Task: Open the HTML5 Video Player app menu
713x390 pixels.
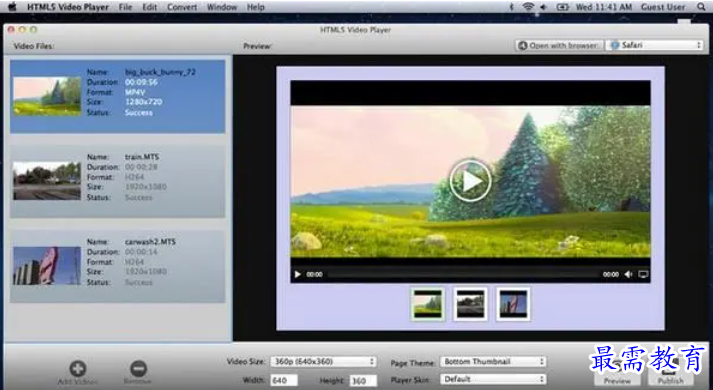Action: coord(68,7)
